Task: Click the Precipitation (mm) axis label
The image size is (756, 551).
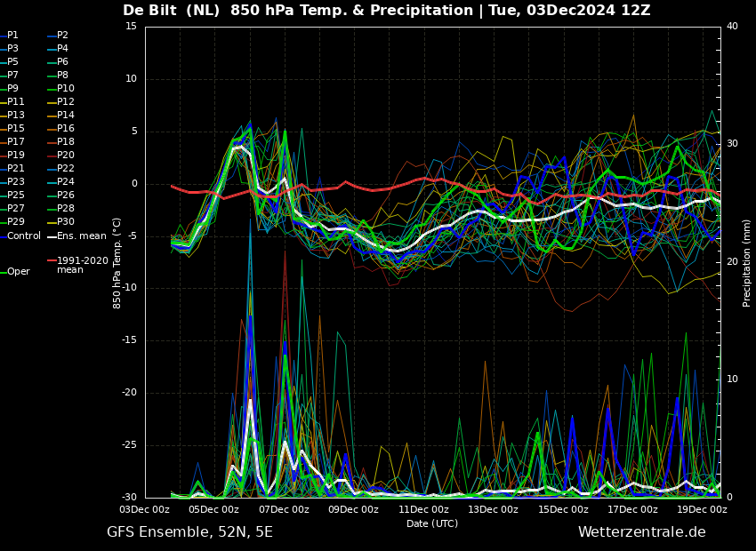Action: tap(747, 263)
